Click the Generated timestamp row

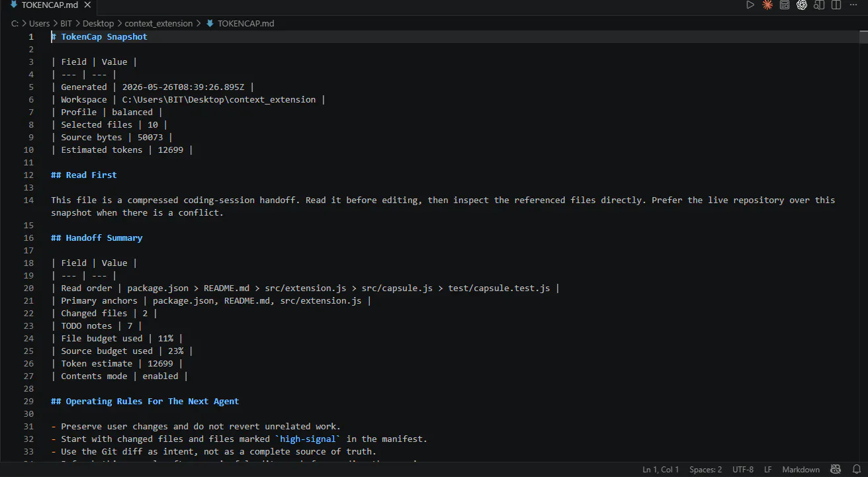(x=153, y=87)
